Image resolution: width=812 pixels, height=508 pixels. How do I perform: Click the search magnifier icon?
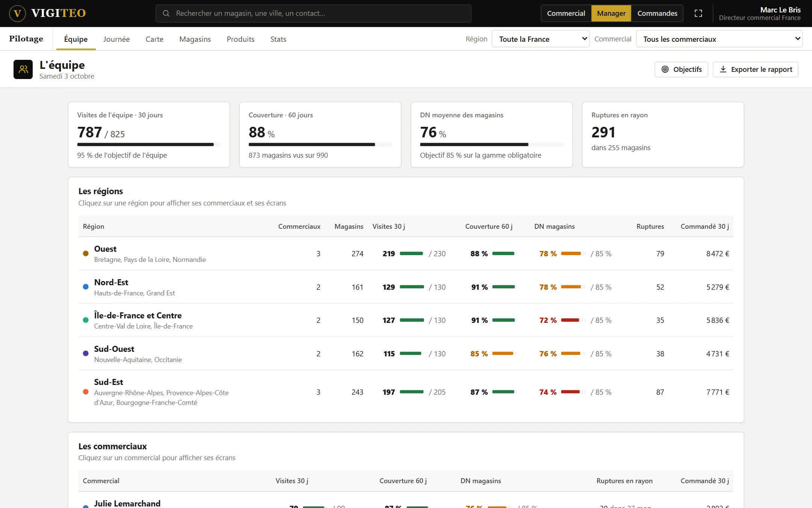coord(166,14)
